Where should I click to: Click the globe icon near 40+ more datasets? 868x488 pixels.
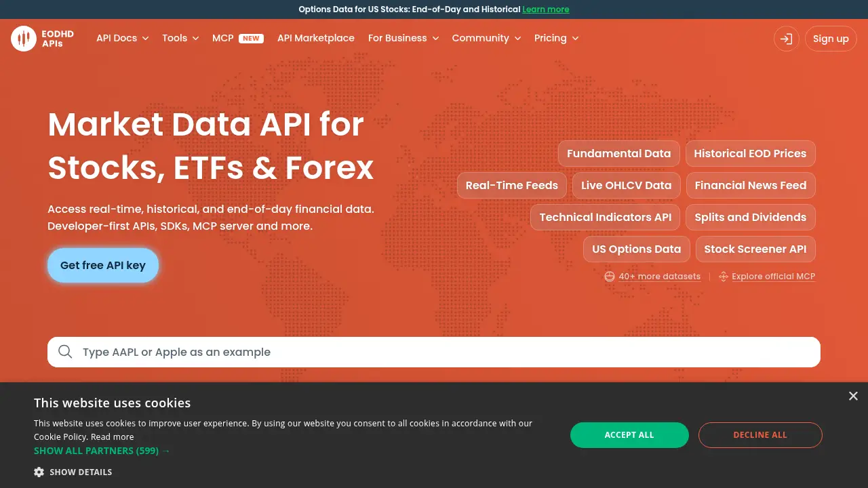coord(609,277)
